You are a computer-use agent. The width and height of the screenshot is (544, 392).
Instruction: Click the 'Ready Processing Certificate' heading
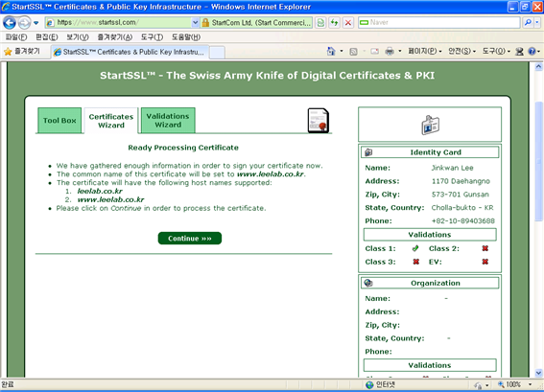tap(183, 148)
